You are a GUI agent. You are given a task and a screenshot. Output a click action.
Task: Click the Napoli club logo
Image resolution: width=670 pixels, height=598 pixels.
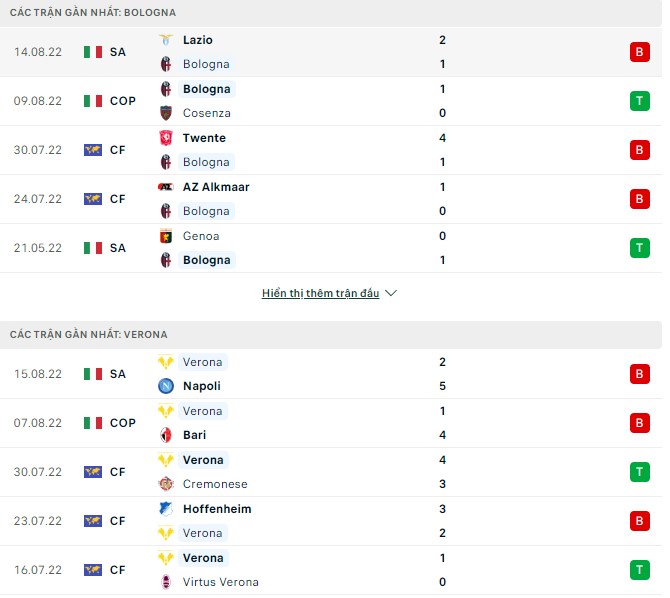point(166,386)
